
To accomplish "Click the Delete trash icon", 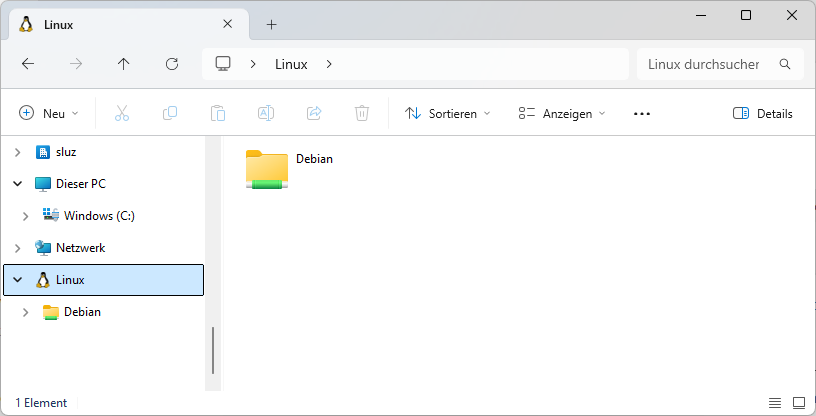I will click(362, 113).
